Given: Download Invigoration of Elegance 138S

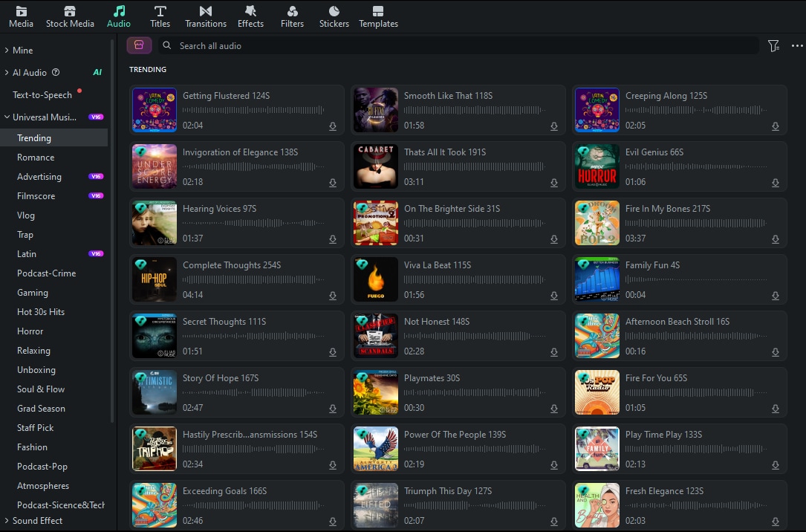Looking at the screenshot, I should pos(333,183).
